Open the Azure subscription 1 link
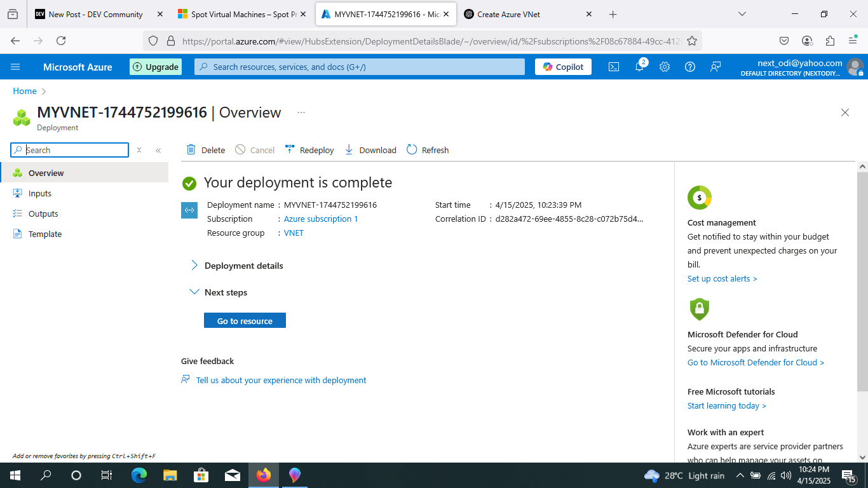The height and width of the screenshot is (488, 868). (321, 219)
